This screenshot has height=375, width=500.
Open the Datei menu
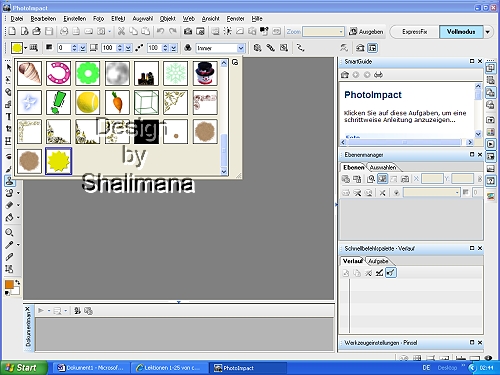[17, 19]
